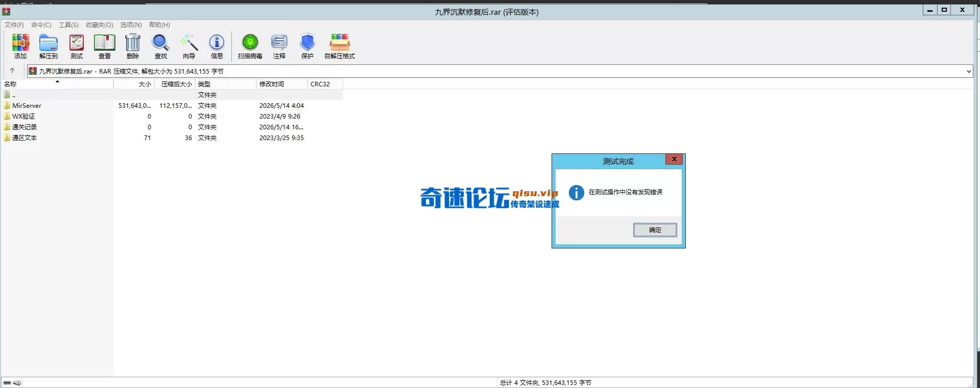This screenshot has height=388, width=980.
Task: Click the archive path address field
Action: click(x=500, y=72)
